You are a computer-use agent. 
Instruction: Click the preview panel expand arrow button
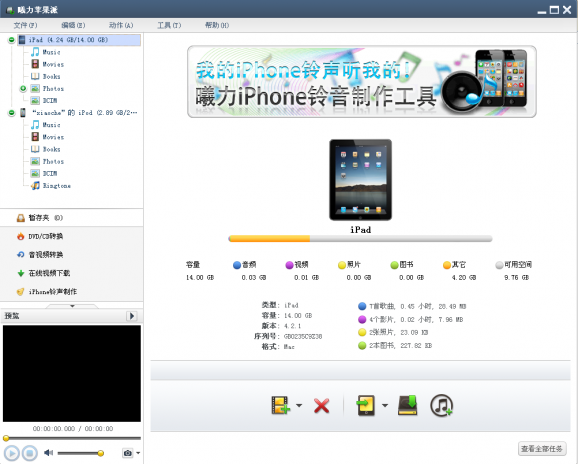pos(132,316)
